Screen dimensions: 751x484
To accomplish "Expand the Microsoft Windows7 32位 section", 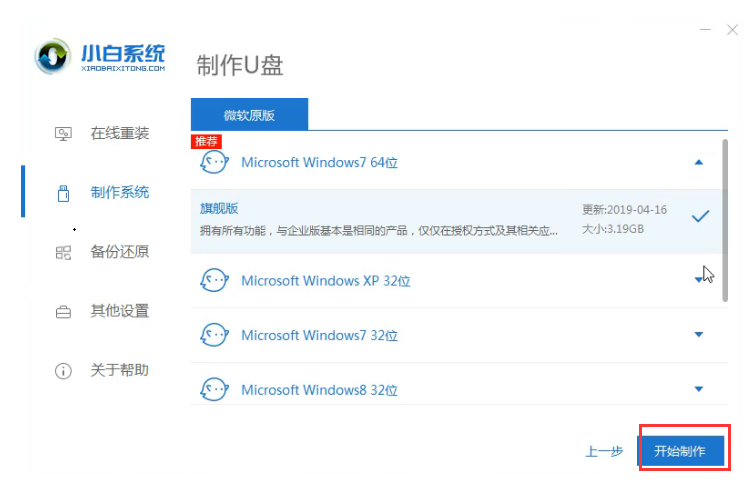I will click(x=699, y=335).
